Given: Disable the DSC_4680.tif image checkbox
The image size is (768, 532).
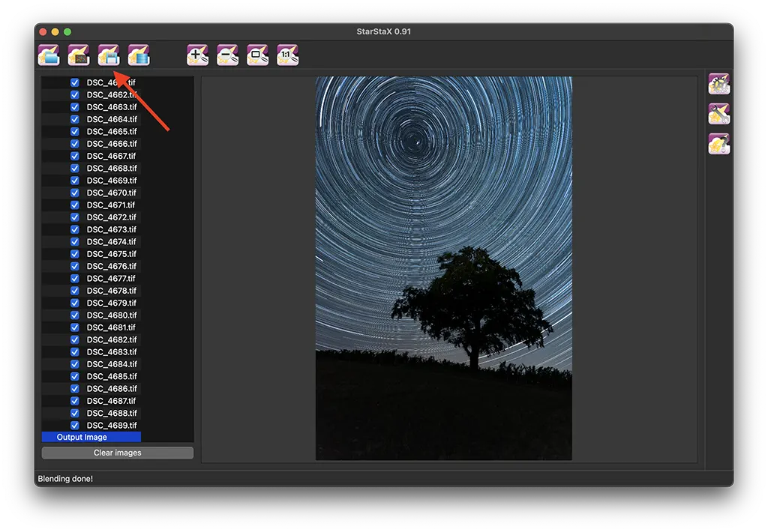Looking at the screenshot, I should (x=75, y=315).
